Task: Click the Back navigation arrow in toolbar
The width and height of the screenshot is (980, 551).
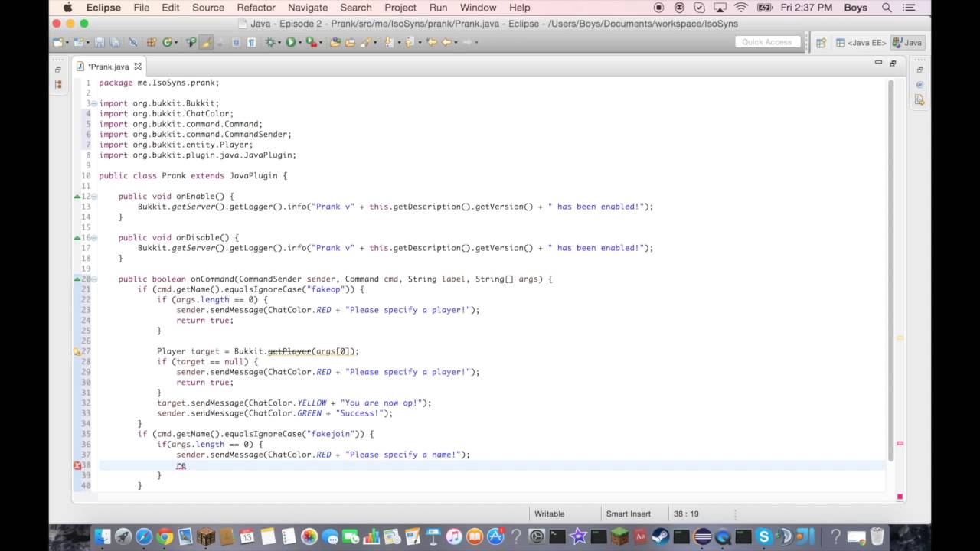Action: tap(446, 42)
